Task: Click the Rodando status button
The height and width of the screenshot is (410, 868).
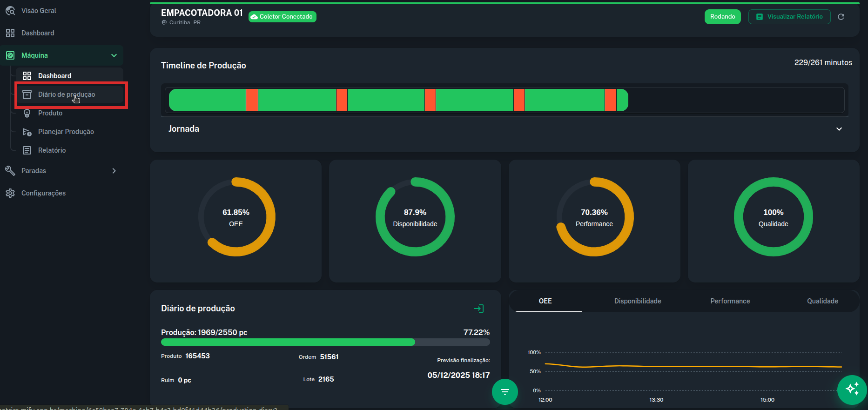Action: [x=722, y=17]
